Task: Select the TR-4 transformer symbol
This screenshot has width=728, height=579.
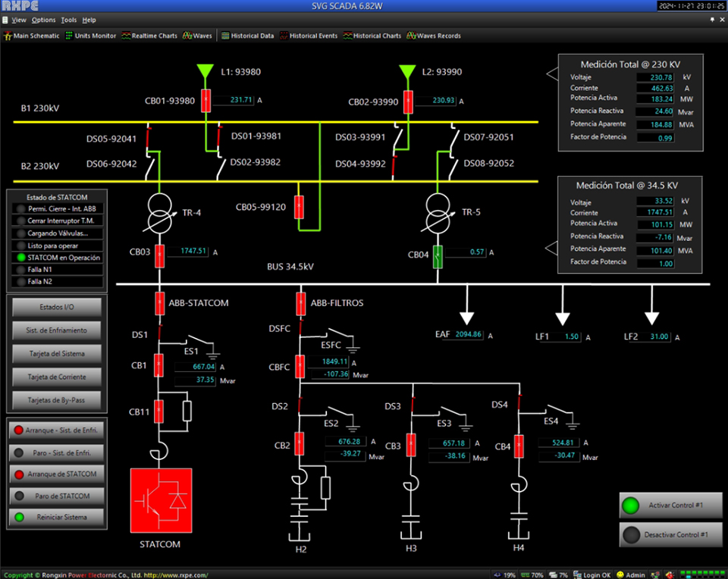Action: click(159, 215)
